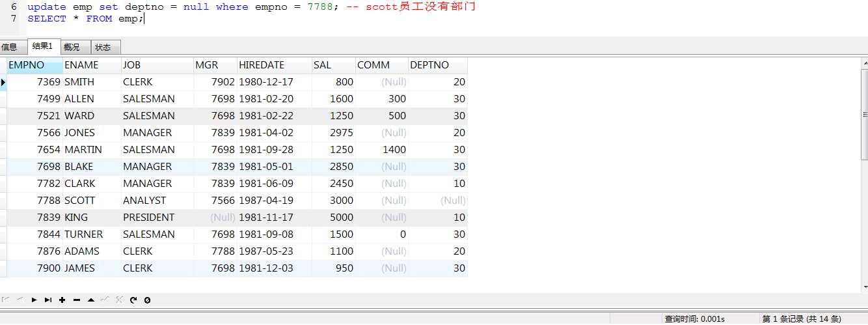Click SCOTT's (Null) DEPTNO cell

point(438,201)
